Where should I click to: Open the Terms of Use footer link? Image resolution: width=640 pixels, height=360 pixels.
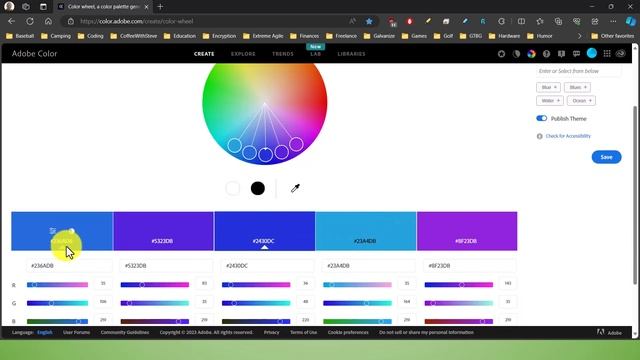click(x=303, y=332)
